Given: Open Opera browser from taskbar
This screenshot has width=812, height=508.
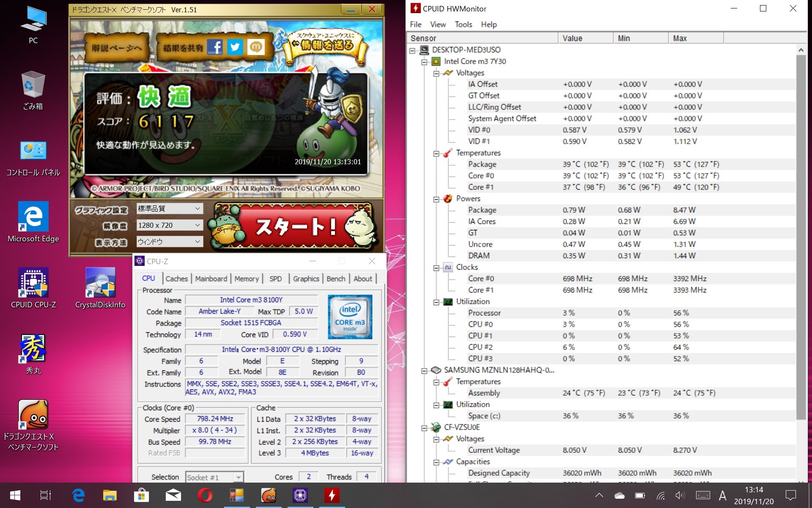Looking at the screenshot, I should [205, 495].
